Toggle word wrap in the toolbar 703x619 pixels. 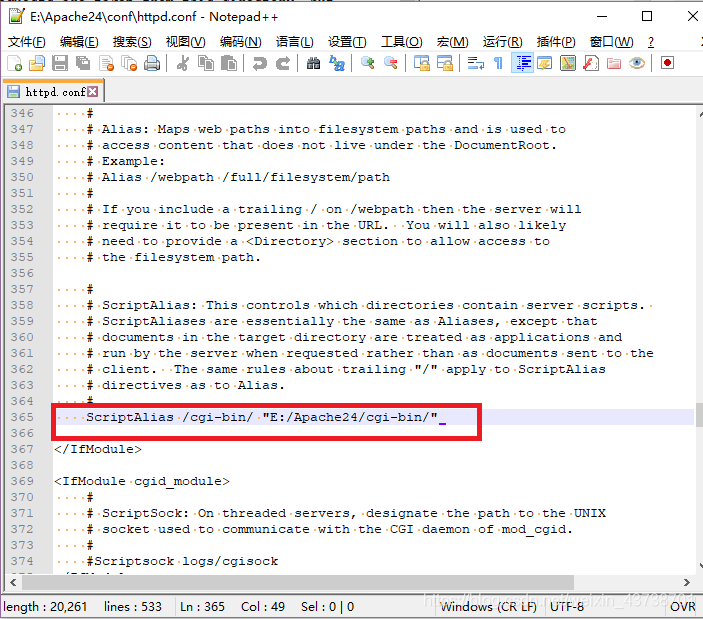[476, 63]
